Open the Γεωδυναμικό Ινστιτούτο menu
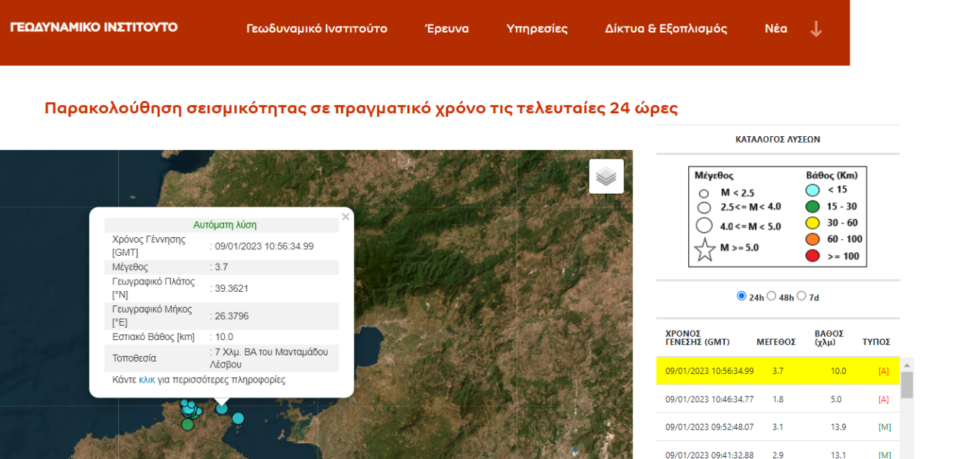 [x=316, y=29]
